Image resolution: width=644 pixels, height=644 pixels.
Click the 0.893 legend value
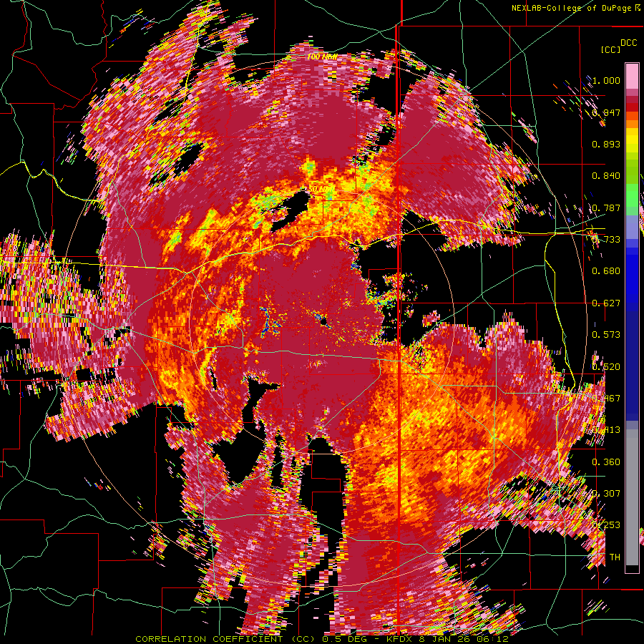[606, 144]
